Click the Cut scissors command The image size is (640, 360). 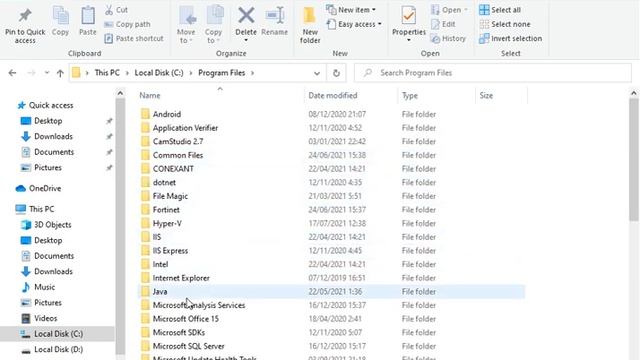[116, 10]
